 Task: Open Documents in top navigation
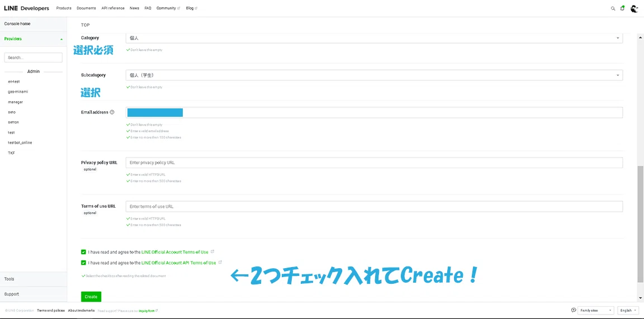[x=86, y=8]
